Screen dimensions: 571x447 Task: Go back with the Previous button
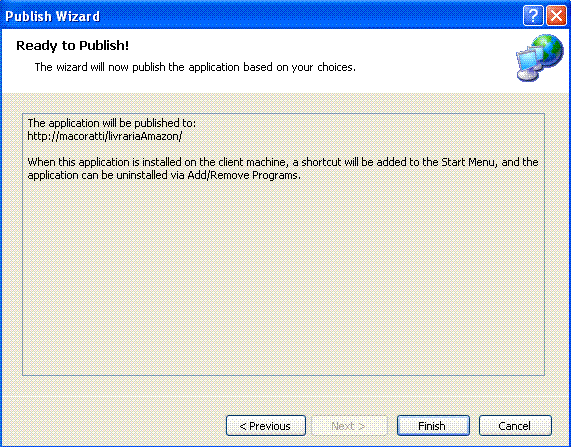click(x=266, y=426)
